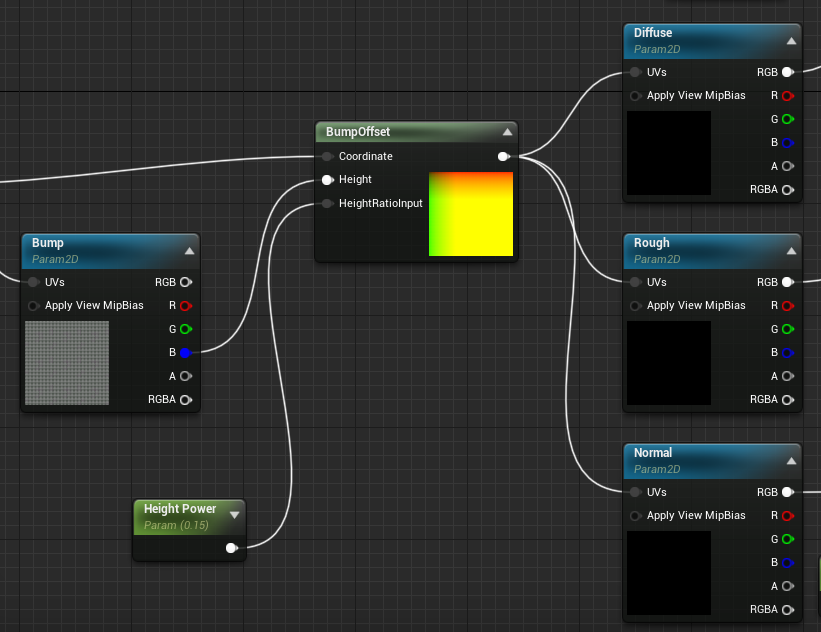The image size is (821, 632).
Task: Click the Diffuse node's RGB output pin
Action: [x=787, y=72]
